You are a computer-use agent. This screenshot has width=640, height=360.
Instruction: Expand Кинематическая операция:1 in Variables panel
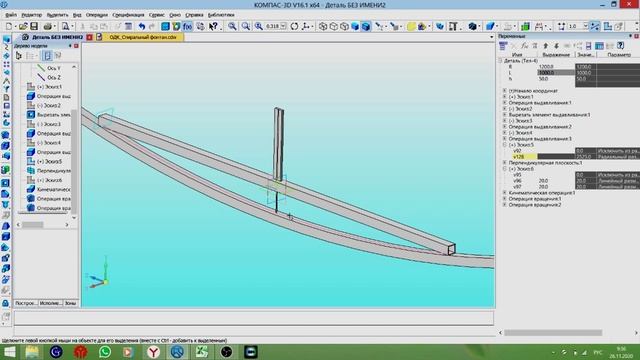505,193
